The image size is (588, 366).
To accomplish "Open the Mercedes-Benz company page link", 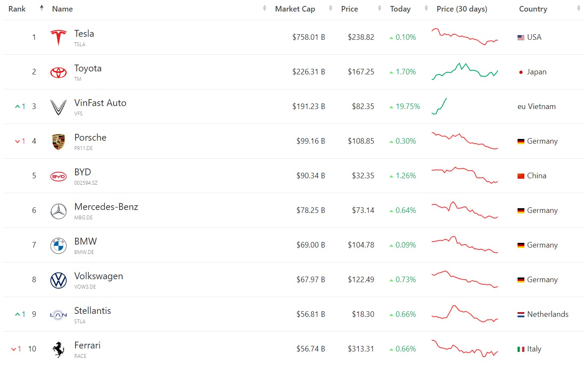I will (106, 207).
